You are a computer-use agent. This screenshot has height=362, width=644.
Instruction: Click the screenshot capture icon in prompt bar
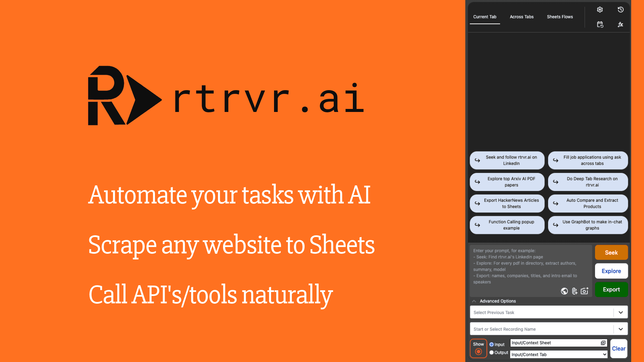(584, 290)
